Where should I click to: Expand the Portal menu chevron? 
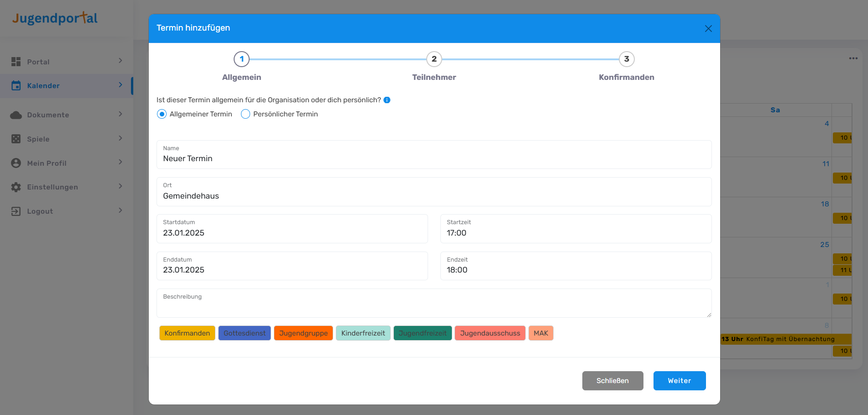pos(120,61)
